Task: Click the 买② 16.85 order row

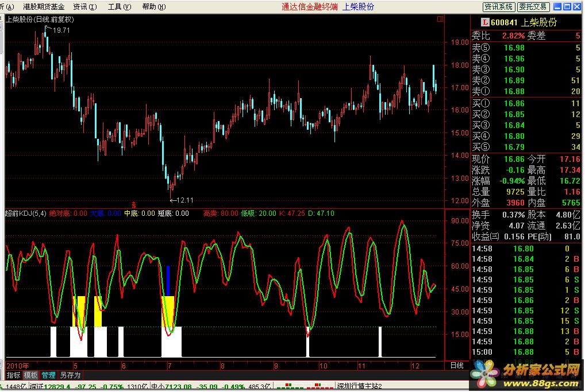Action: point(526,114)
